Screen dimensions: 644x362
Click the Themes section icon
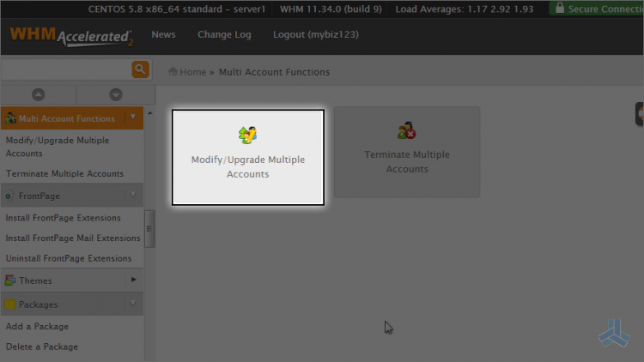10,281
